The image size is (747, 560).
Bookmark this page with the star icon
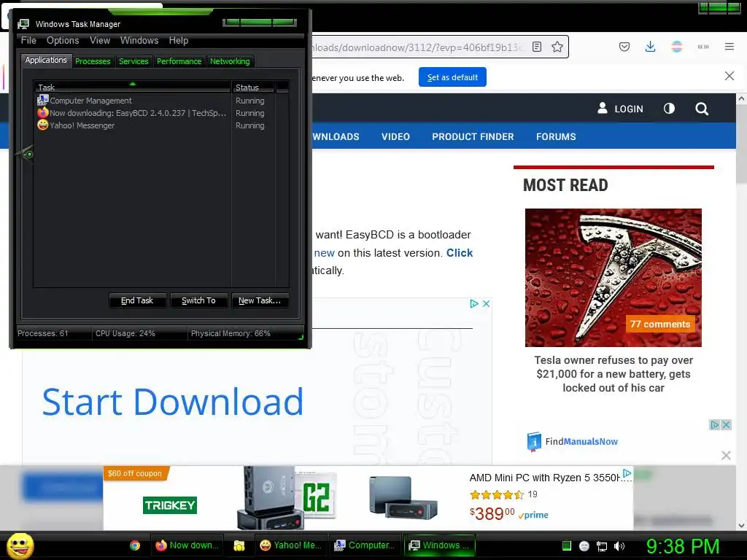[x=557, y=47]
